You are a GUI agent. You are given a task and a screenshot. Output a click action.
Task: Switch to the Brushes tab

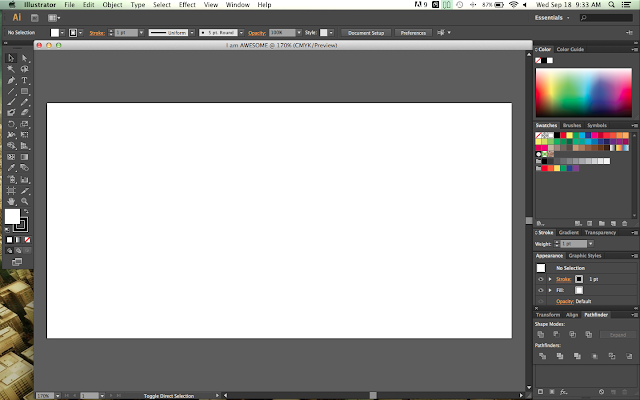[572, 125]
